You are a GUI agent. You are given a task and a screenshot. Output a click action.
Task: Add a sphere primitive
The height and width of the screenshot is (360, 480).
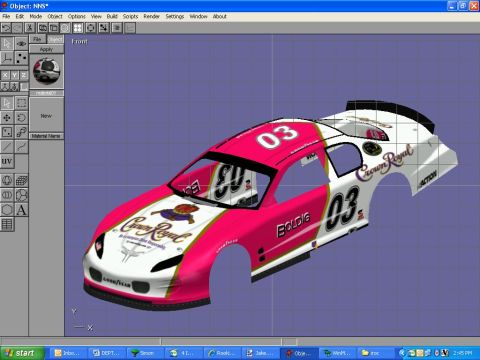pyautogui.click(x=7, y=181)
